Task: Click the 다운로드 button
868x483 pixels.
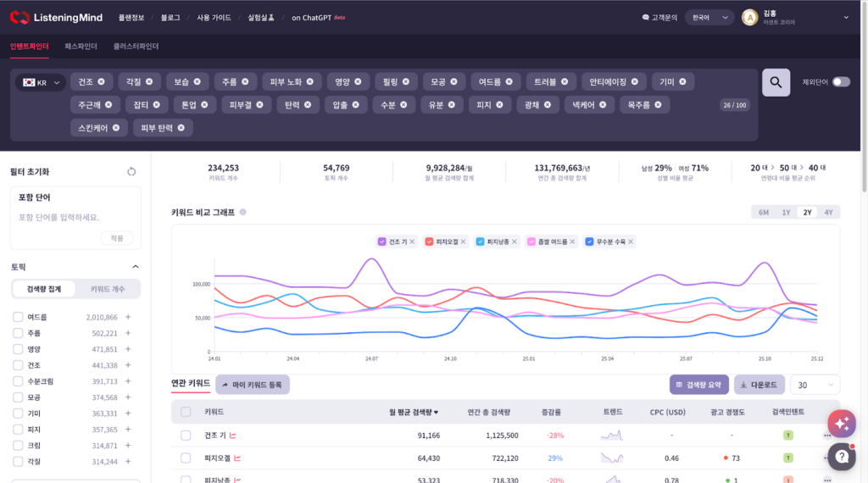Action: tap(759, 385)
